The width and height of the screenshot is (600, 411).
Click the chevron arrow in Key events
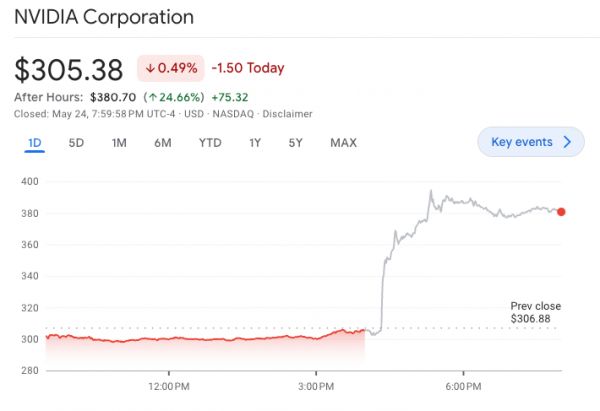(568, 142)
